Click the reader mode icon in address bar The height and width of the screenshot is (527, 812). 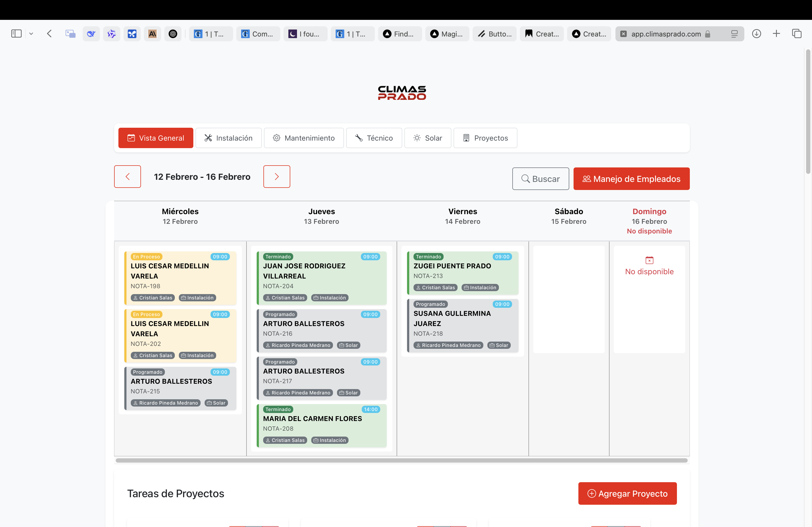734,34
